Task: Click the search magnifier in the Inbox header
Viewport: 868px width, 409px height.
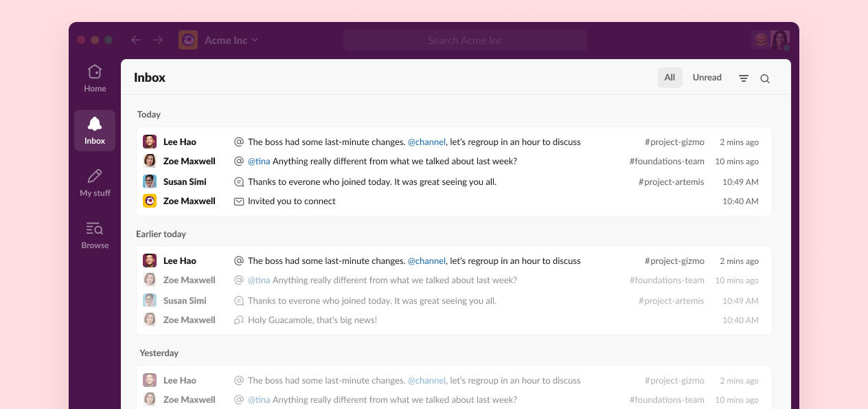Action: click(x=765, y=78)
